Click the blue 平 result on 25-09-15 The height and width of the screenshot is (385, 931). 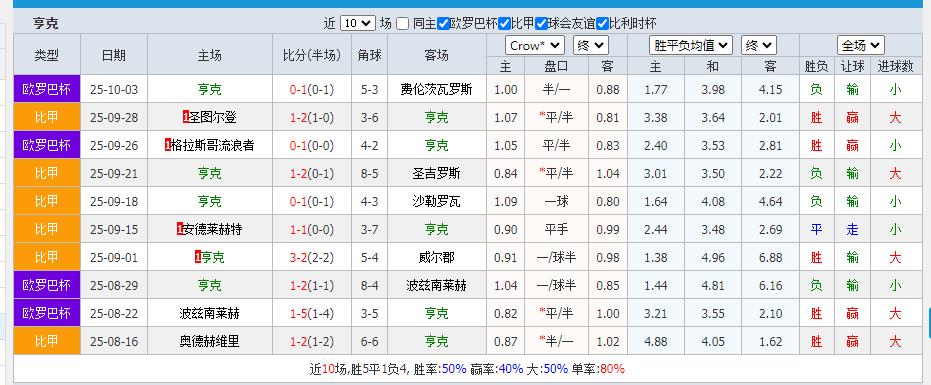click(816, 229)
